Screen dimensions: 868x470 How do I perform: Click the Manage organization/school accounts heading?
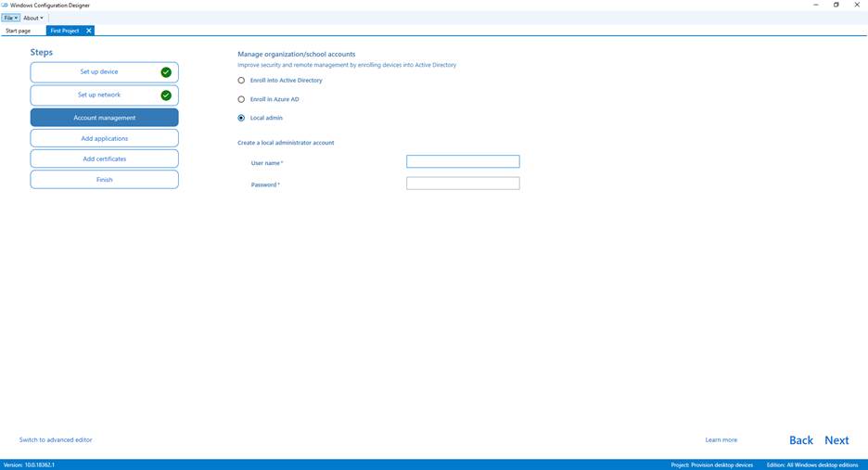tap(296, 55)
